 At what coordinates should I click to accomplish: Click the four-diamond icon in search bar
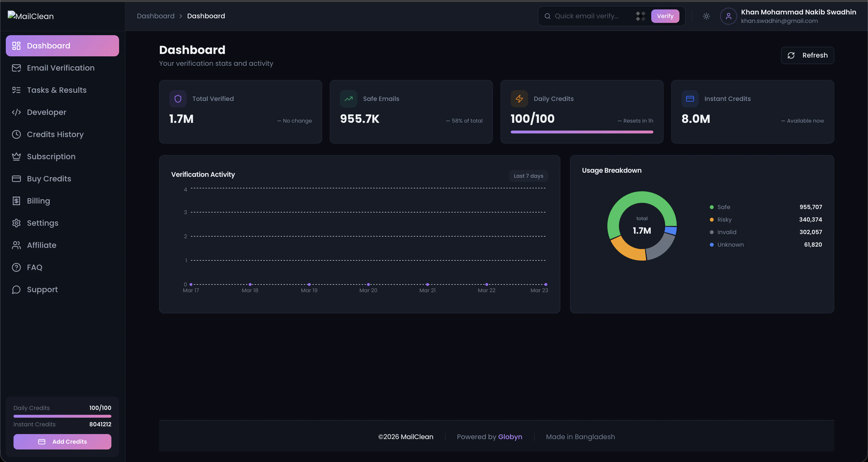tap(640, 16)
